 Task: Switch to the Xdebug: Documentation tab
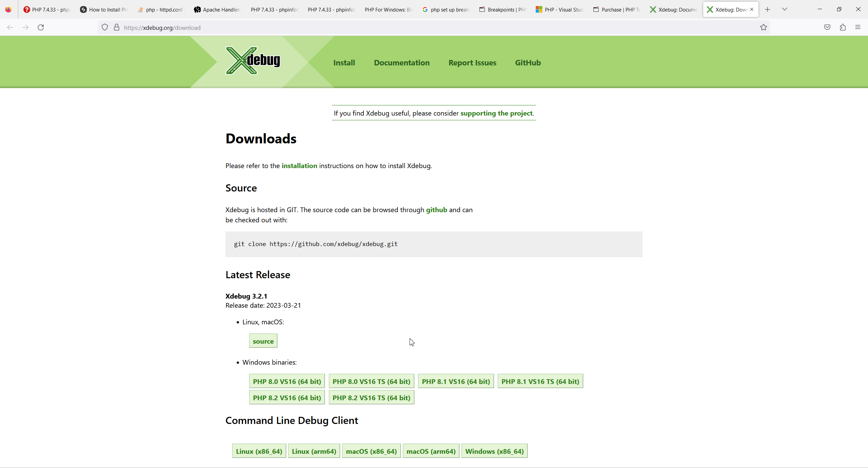[x=673, y=9]
